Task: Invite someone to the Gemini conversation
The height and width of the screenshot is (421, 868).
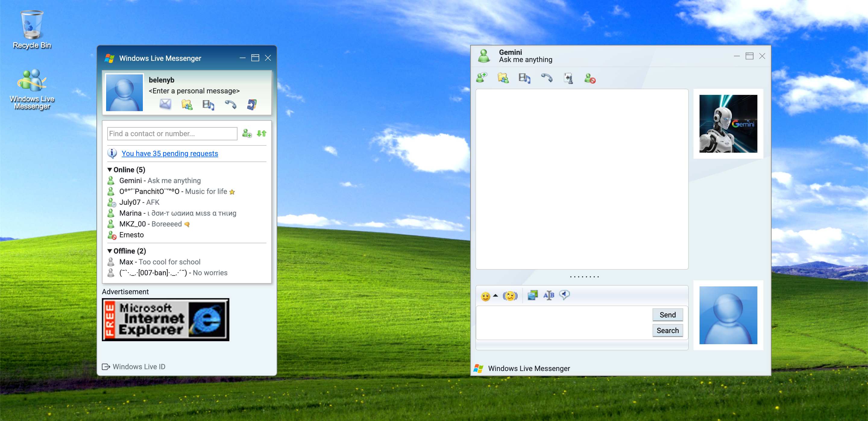Action: click(x=481, y=78)
